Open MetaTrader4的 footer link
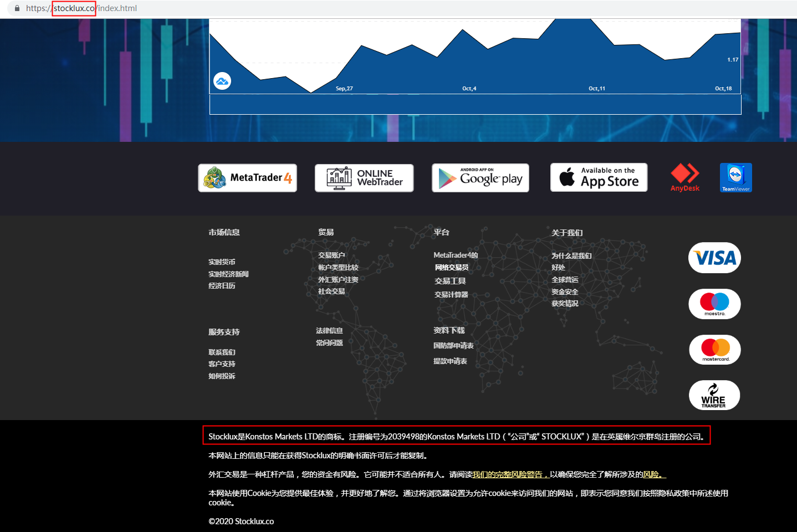The image size is (797, 532). (456, 255)
